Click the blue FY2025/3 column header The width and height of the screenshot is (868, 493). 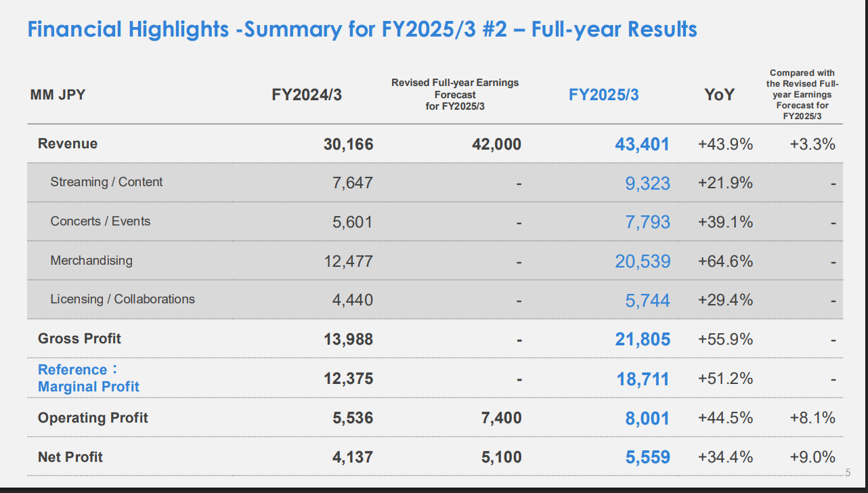604,95
